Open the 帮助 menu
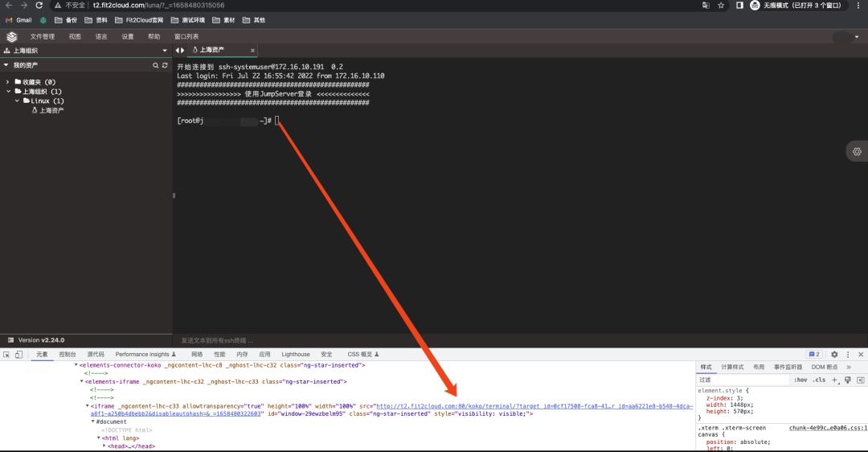 click(154, 36)
